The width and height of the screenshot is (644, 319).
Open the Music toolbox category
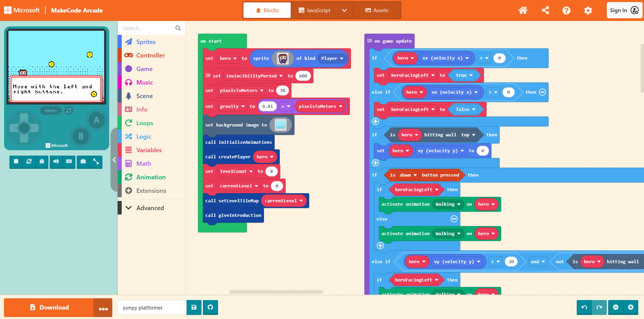(151, 83)
